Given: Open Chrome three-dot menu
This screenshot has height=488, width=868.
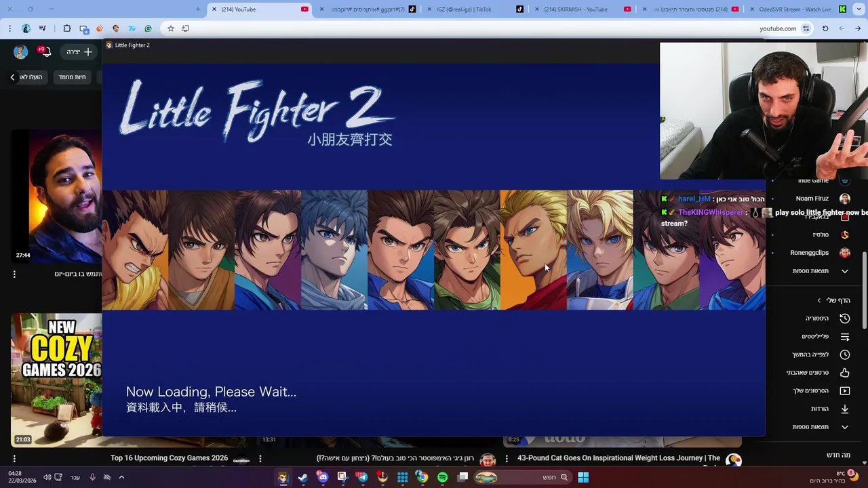Looking at the screenshot, I should (9, 28).
